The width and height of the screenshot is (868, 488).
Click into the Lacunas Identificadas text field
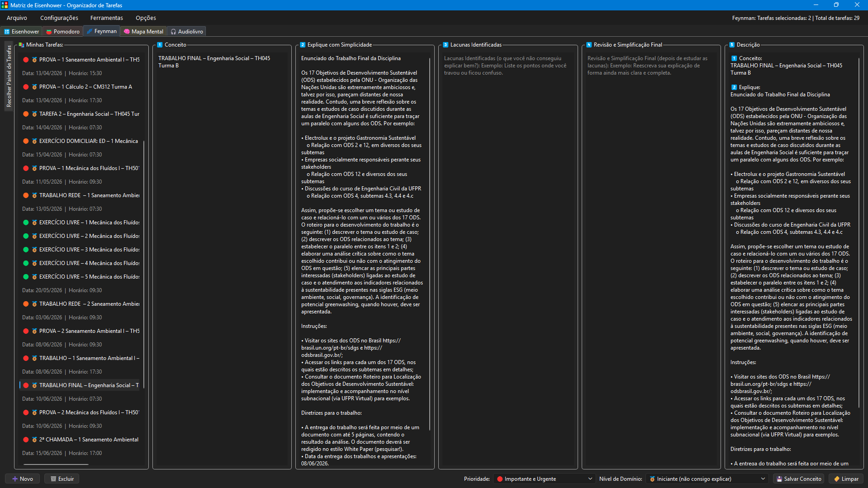click(x=508, y=260)
